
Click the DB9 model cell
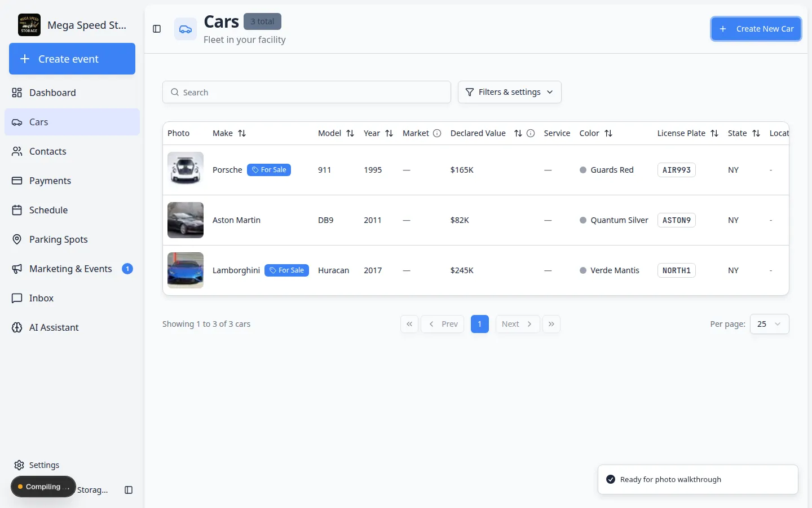[x=326, y=220]
